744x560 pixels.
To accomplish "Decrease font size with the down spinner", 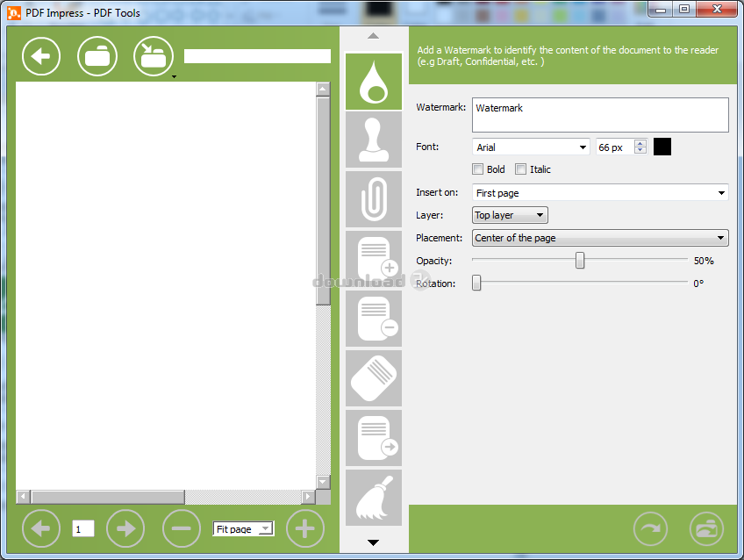I will [x=640, y=150].
